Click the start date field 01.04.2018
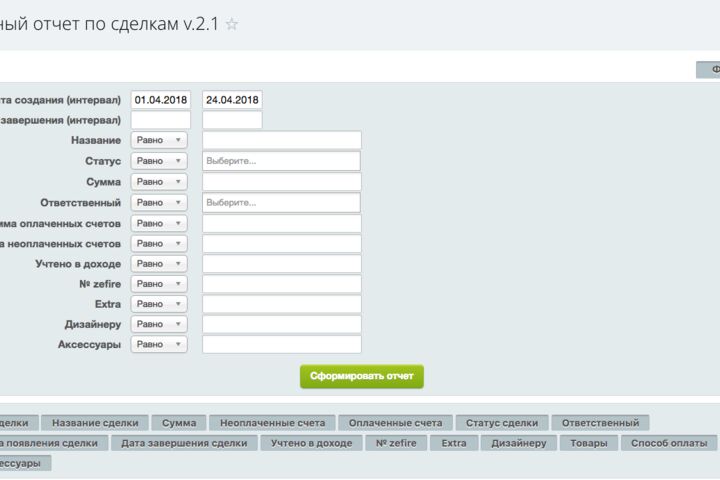 161,100
